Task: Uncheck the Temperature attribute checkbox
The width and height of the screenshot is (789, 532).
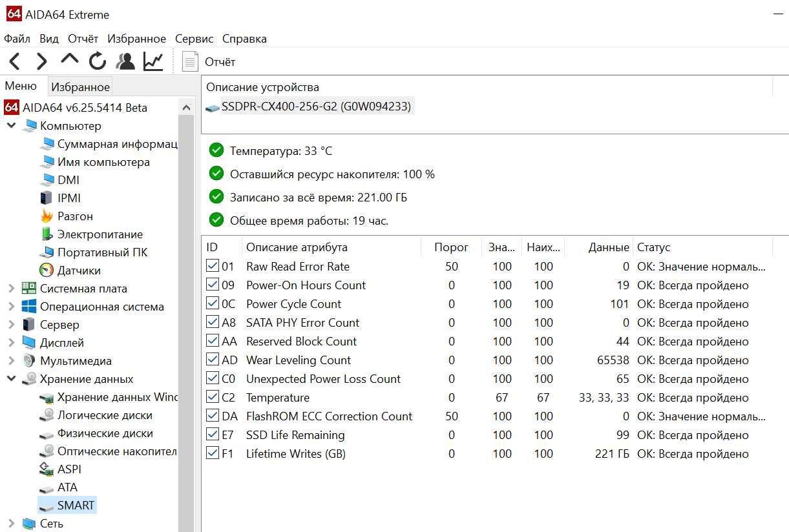Action: click(x=212, y=397)
